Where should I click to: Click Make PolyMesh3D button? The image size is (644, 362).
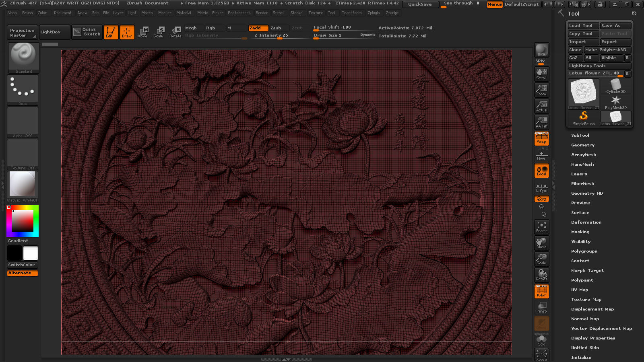(x=607, y=50)
